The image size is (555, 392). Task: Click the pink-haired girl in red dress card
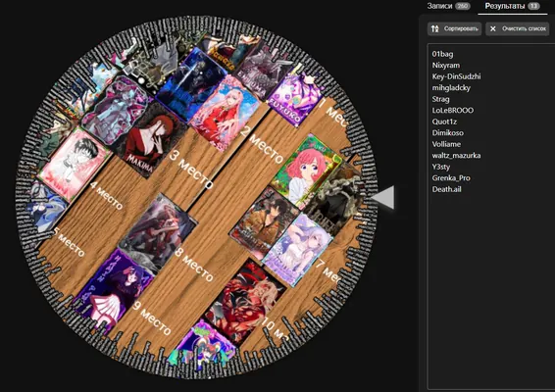coord(226,114)
